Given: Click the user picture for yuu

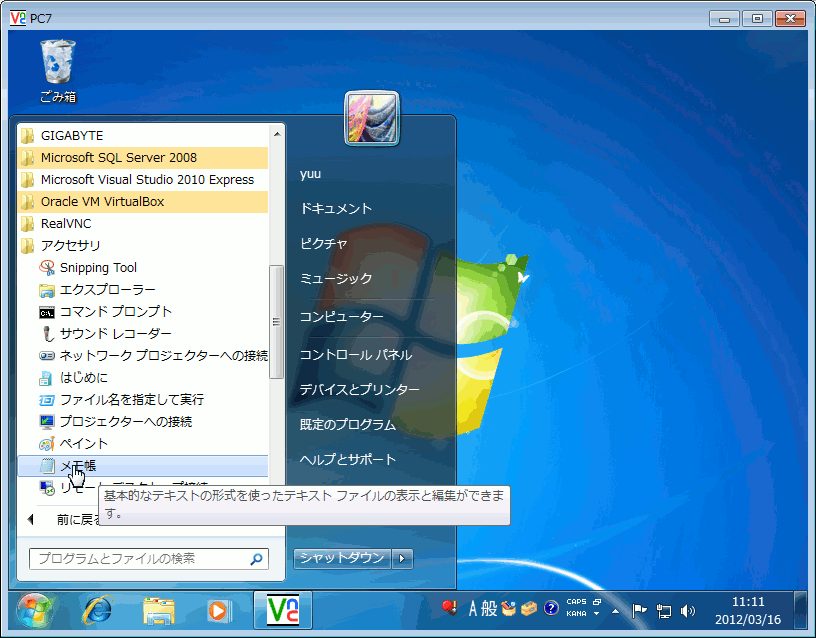Looking at the screenshot, I should tap(371, 117).
